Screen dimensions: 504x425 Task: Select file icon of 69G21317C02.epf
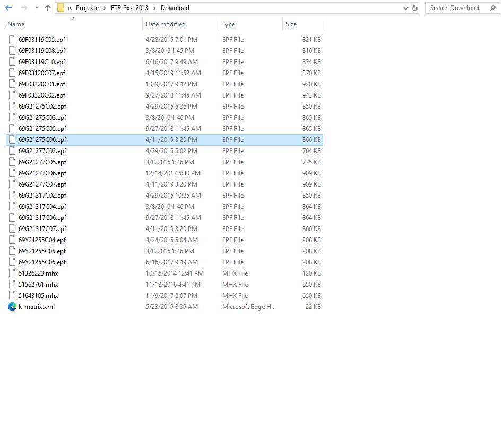(x=12, y=195)
